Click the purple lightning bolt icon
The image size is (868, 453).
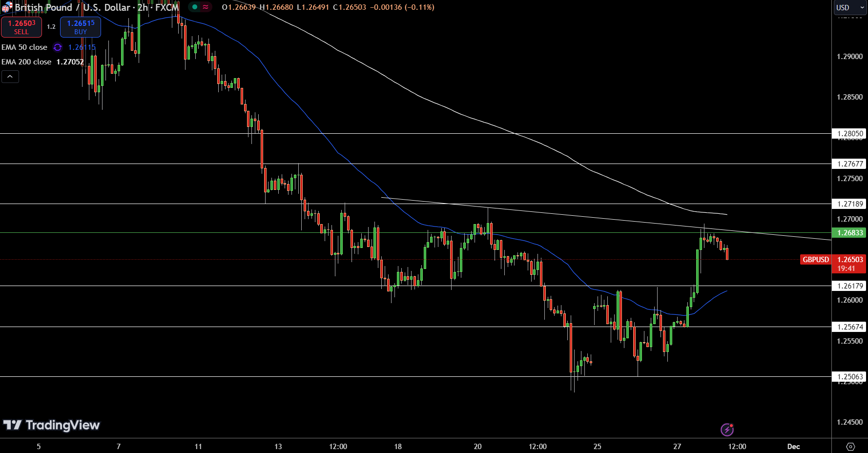[x=727, y=430]
